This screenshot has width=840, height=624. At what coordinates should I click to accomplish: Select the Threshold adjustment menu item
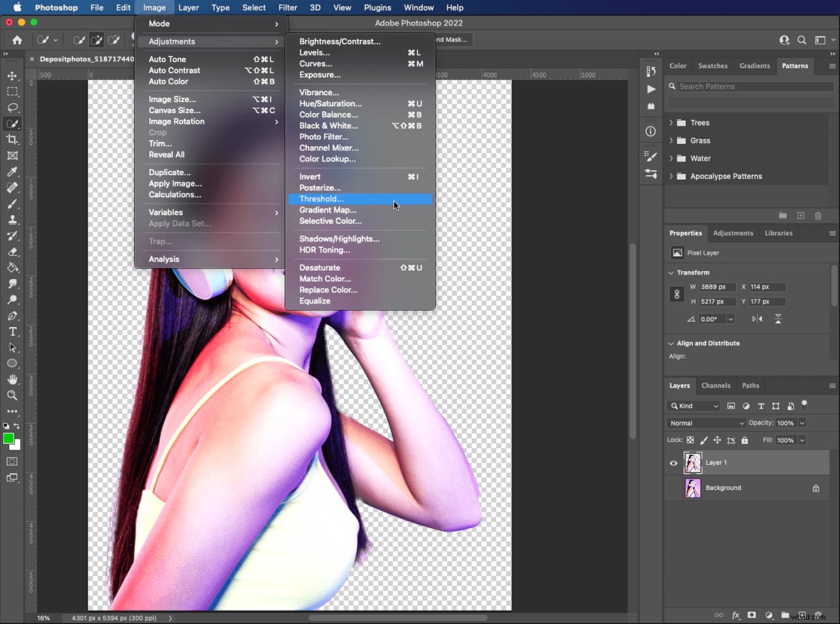click(322, 199)
